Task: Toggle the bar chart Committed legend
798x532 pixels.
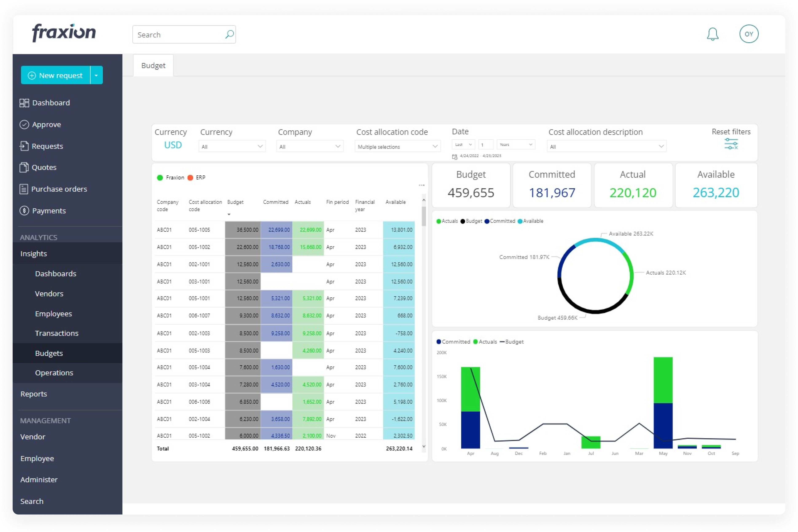Action: (x=453, y=342)
